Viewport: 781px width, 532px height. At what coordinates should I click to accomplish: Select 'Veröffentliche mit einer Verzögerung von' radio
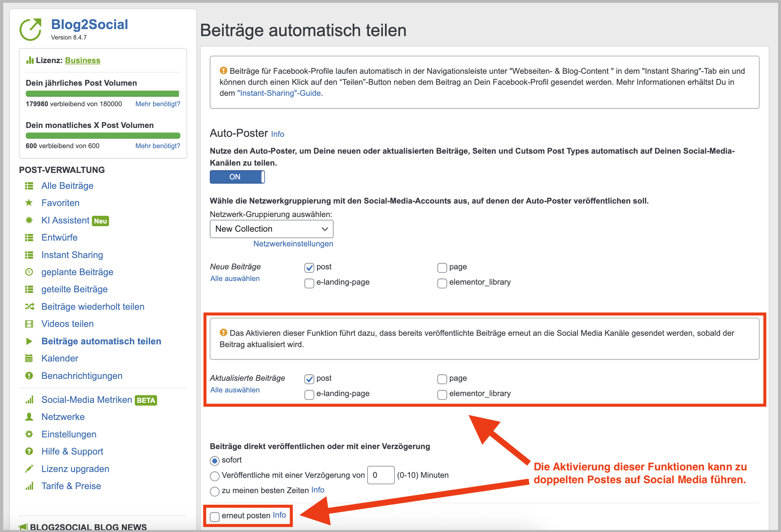click(x=214, y=476)
